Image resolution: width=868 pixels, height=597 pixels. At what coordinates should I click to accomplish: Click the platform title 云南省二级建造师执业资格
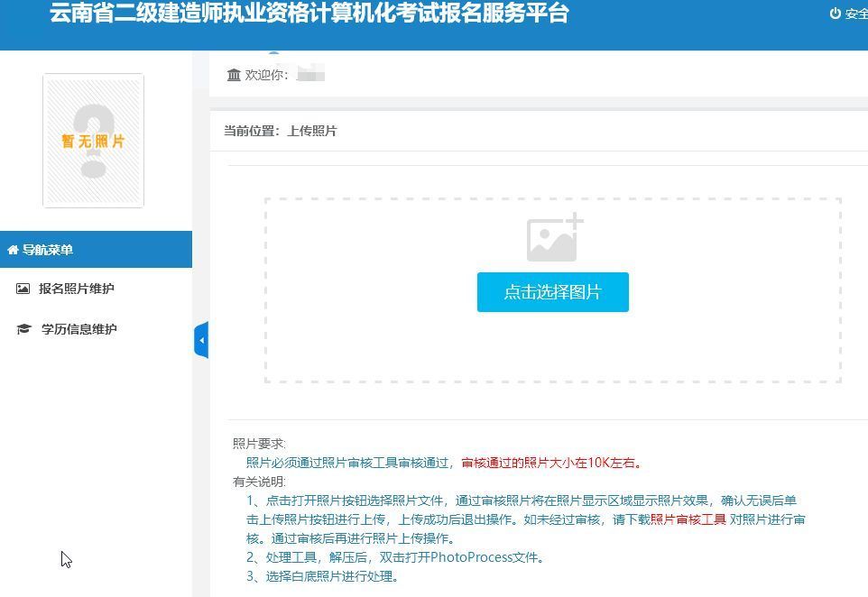(x=310, y=13)
